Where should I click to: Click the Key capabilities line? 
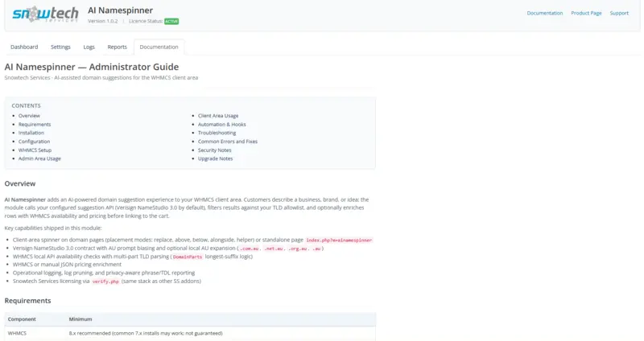point(53,228)
